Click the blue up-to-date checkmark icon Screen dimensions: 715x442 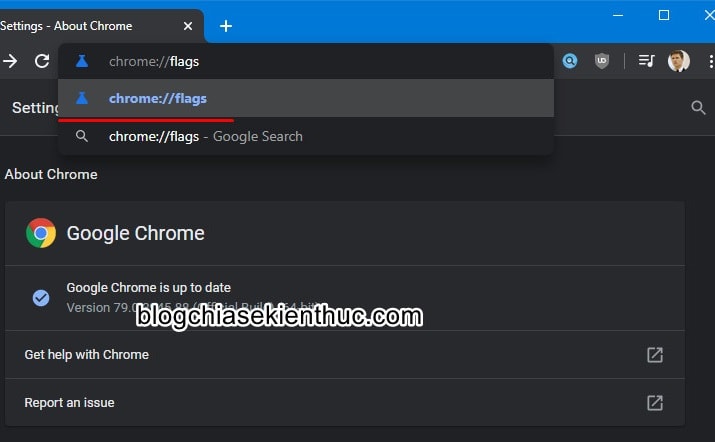coord(41,298)
